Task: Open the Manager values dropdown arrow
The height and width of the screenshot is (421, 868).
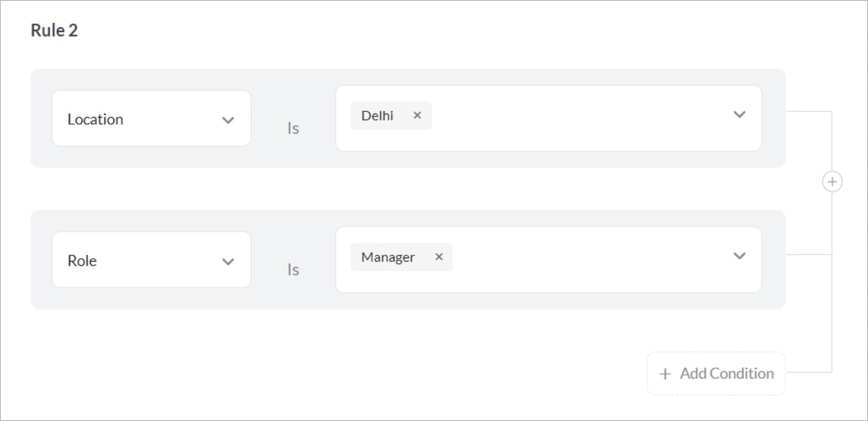Action: tap(740, 256)
